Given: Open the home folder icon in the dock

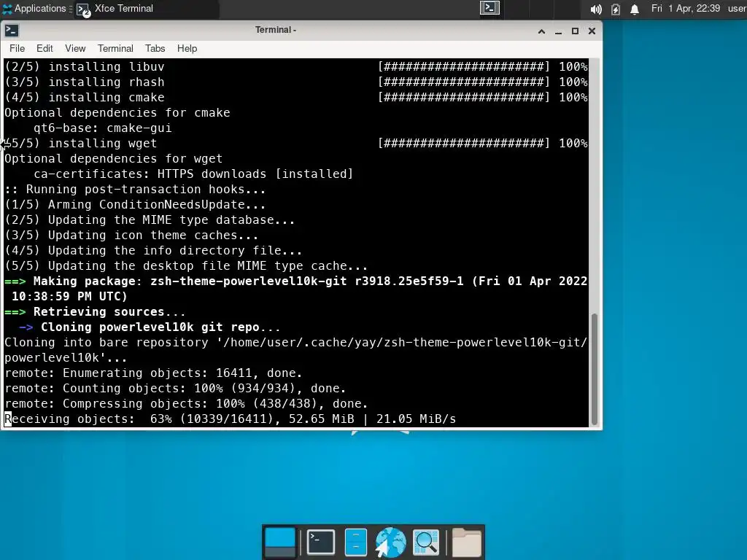Looking at the screenshot, I should pos(466,542).
